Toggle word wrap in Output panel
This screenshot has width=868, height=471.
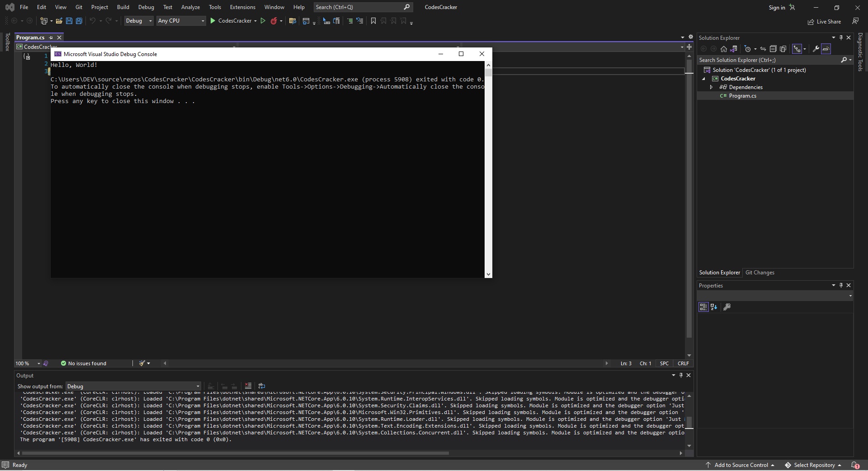[x=262, y=386]
